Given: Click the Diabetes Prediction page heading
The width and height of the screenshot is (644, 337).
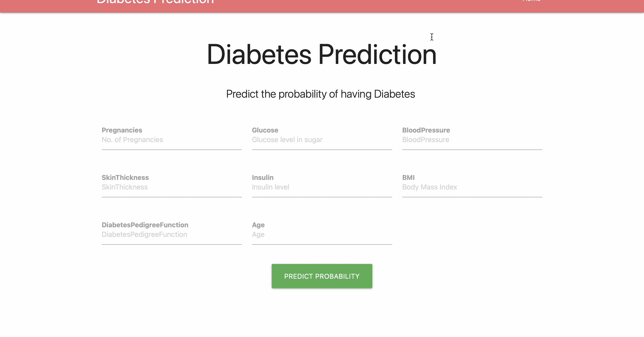Looking at the screenshot, I should (x=321, y=55).
